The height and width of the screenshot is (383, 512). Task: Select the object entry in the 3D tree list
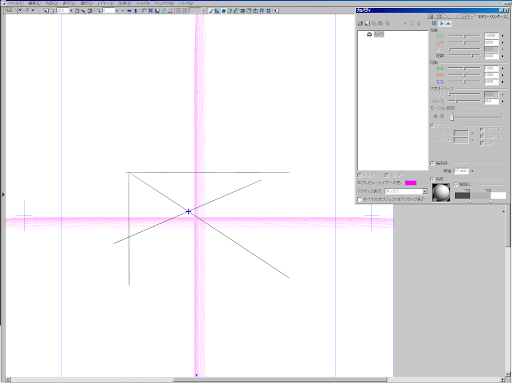coord(379,34)
